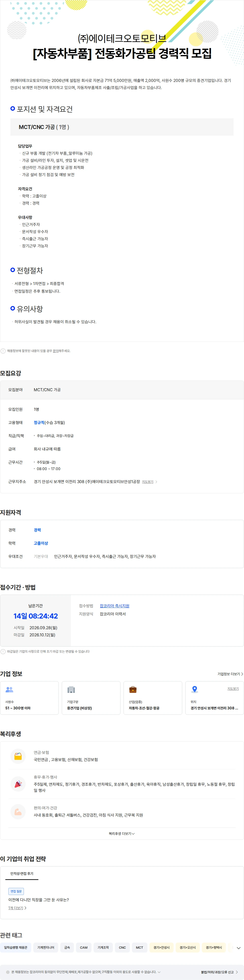
Task: Click the 위치 map pin icon
Action: tap(195, 689)
